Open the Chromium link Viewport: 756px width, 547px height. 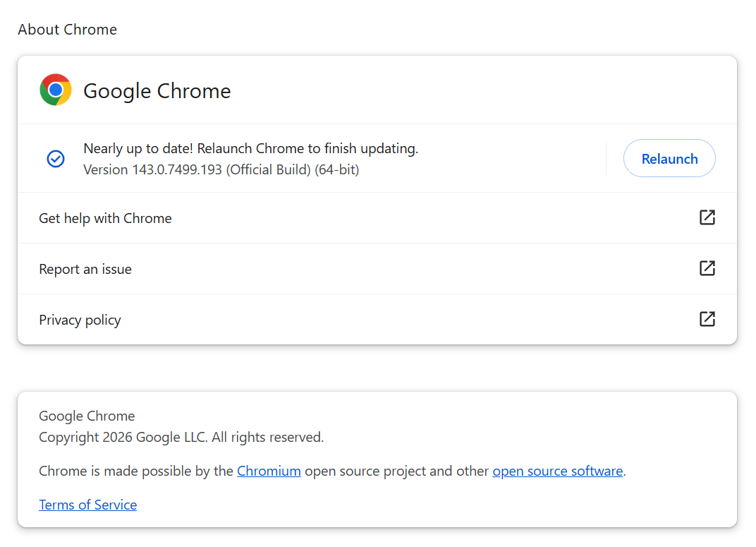tap(269, 471)
